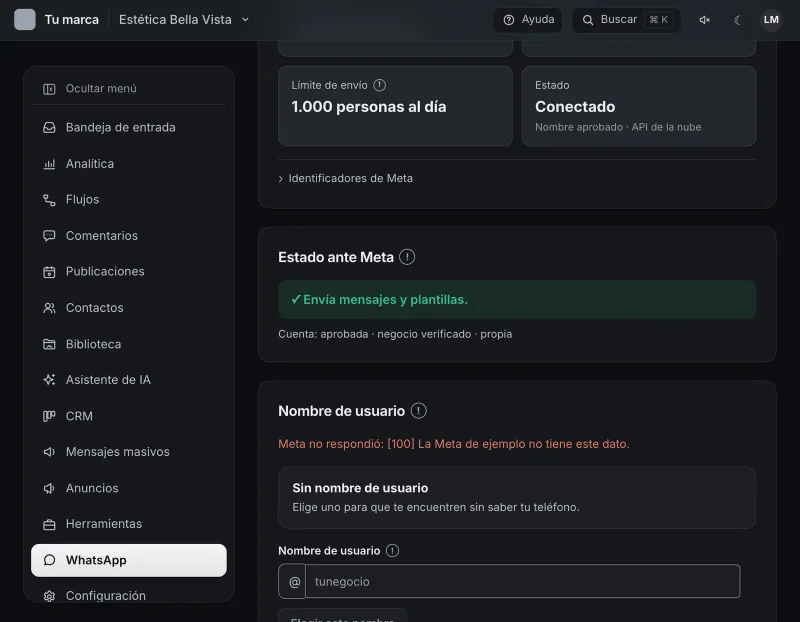Show info beside Nombre de usuario field label
This screenshot has width=800, height=622.
(x=392, y=551)
